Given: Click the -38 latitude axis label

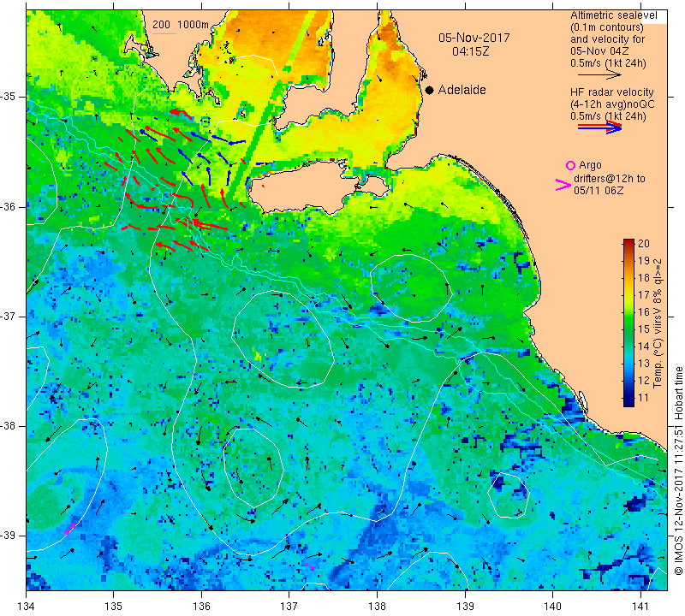Looking at the screenshot, I should 8,426.
